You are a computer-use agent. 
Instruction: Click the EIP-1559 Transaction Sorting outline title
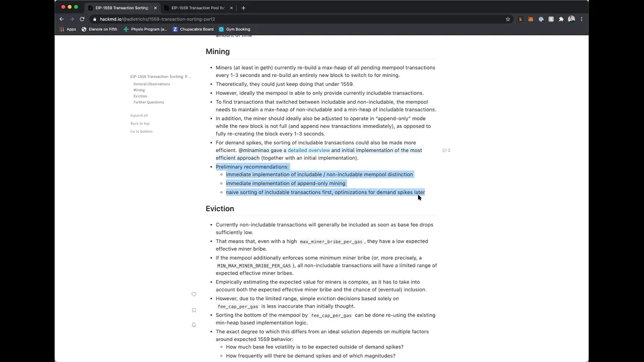coord(160,76)
